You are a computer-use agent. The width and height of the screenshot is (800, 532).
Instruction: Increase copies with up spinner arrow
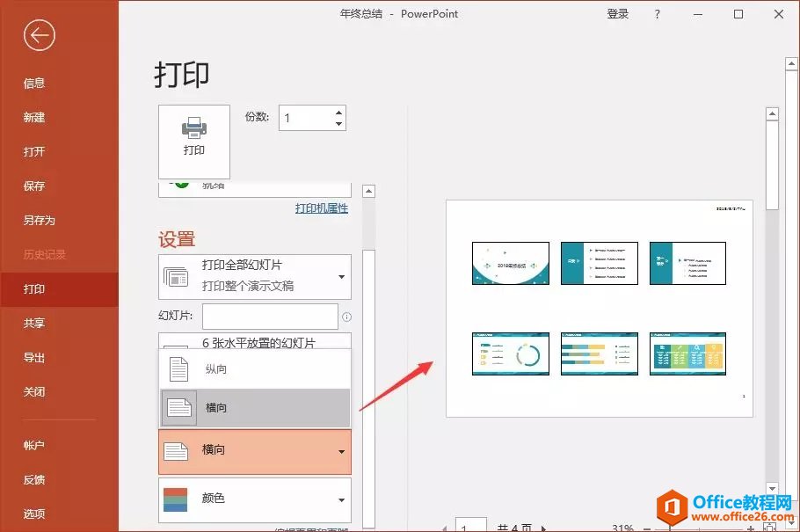pos(339,112)
